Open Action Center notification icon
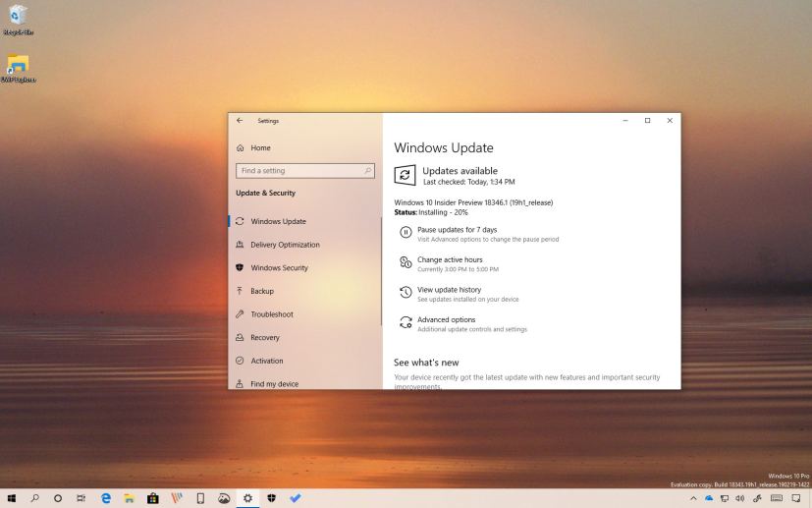Image resolution: width=812 pixels, height=508 pixels. [x=796, y=499]
